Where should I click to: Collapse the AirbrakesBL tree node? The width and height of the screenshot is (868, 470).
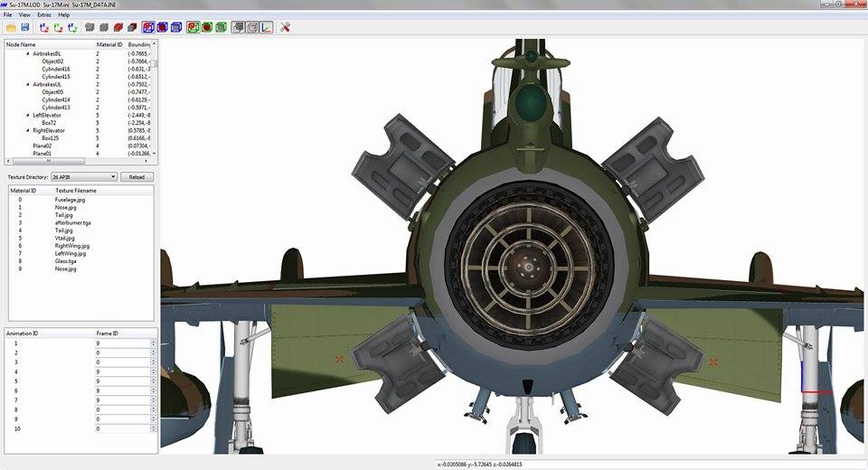tap(28, 53)
